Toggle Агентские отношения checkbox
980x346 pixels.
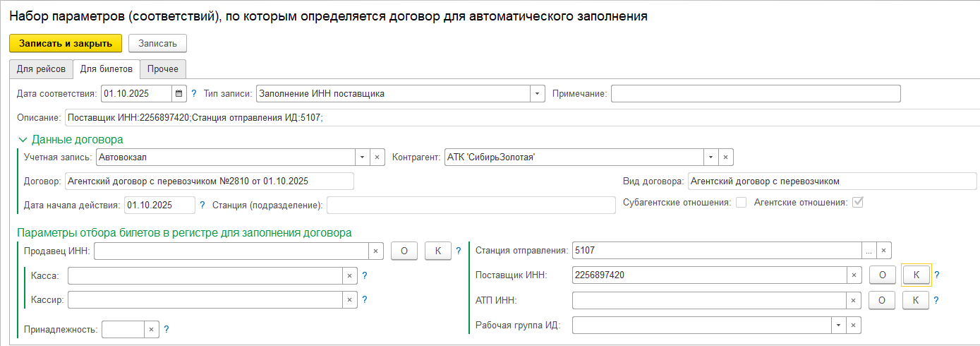tap(858, 203)
